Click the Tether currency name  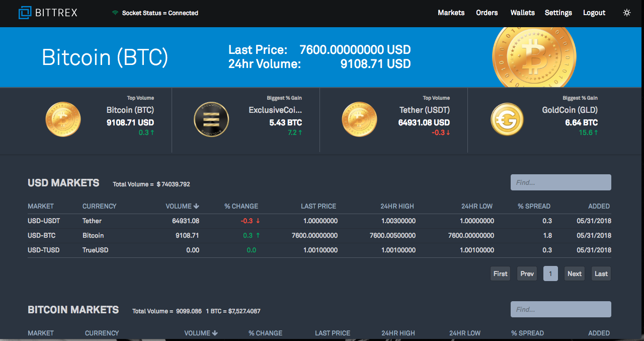92,221
